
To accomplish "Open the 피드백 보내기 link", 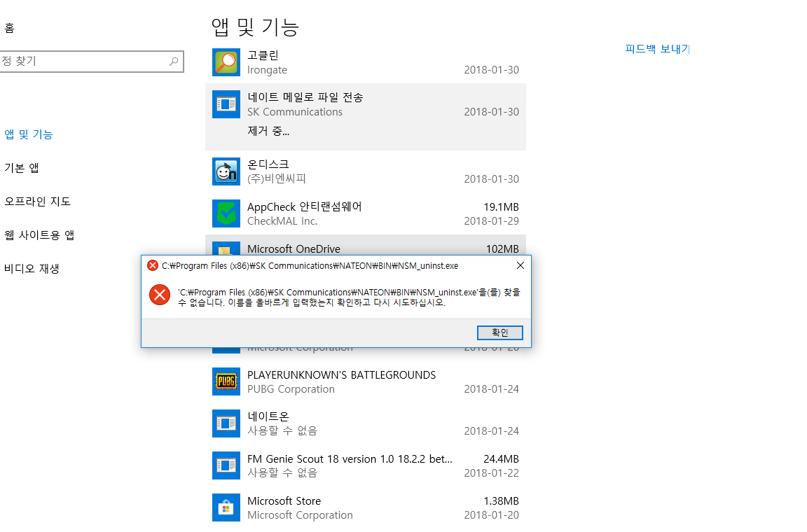I will pyautogui.click(x=657, y=49).
